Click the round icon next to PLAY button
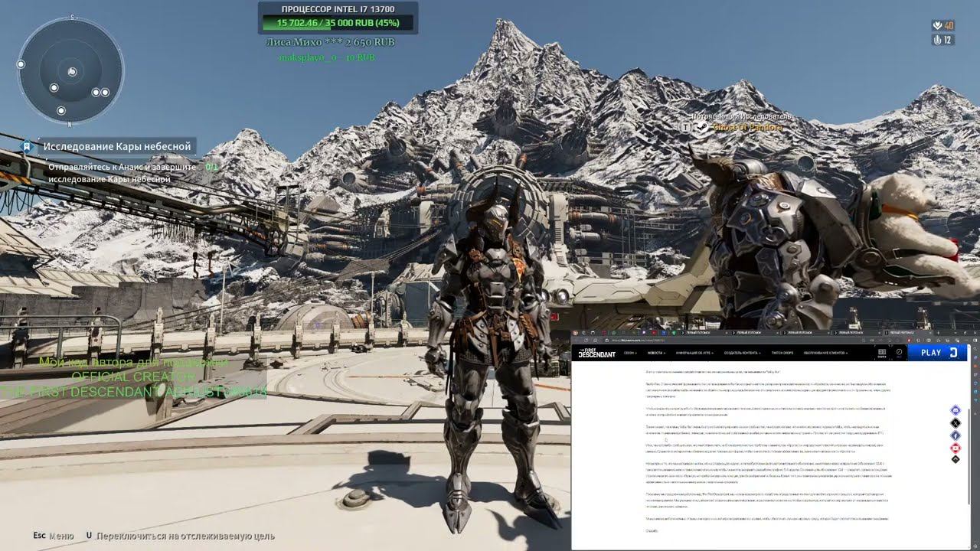The height and width of the screenshot is (551, 980). pos(899,353)
